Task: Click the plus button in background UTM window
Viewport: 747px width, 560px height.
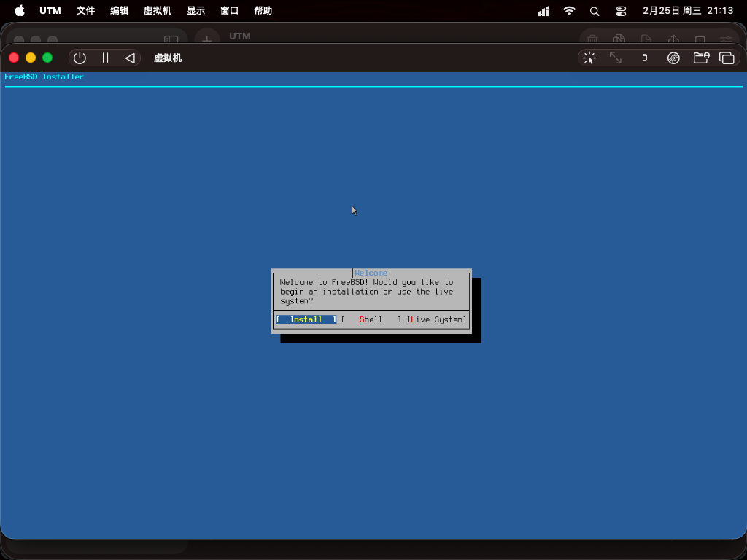Action: (x=206, y=40)
